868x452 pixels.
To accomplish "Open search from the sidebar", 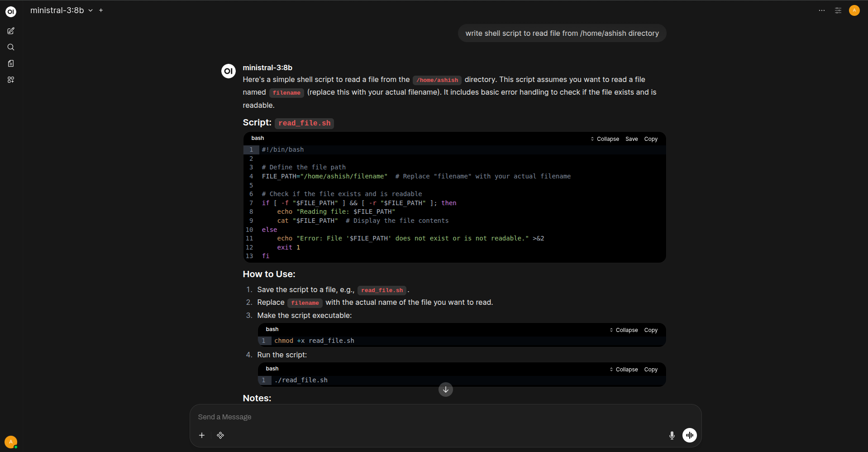I will 11,47.
